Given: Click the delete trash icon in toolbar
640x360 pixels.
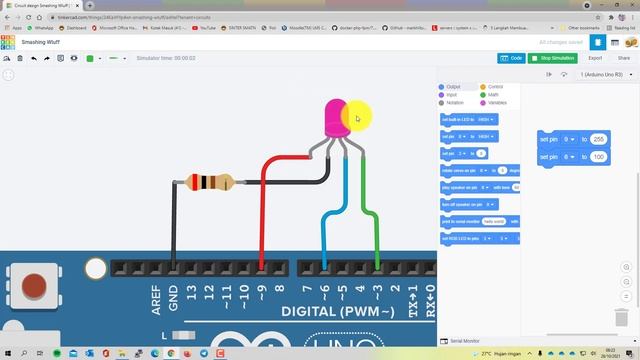Looking at the screenshot, I should pos(20,58).
